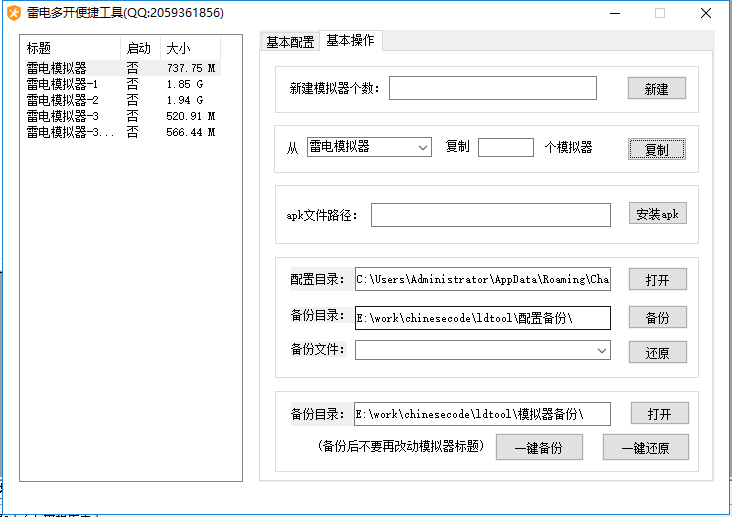Click the 一键备份 button

coord(539,447)
